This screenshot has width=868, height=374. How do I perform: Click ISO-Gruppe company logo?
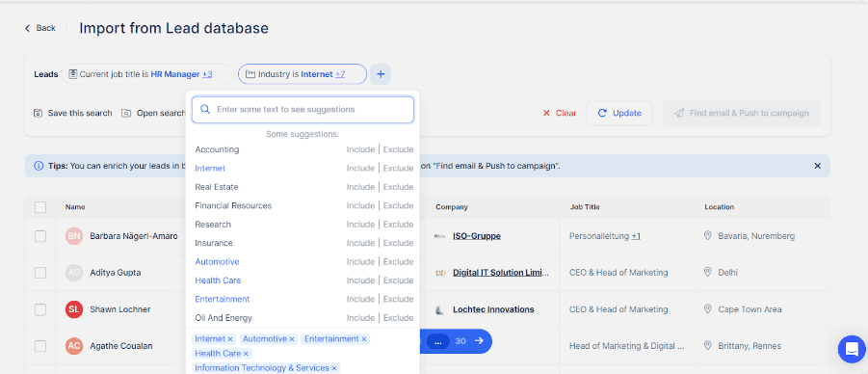pos(440,236)
